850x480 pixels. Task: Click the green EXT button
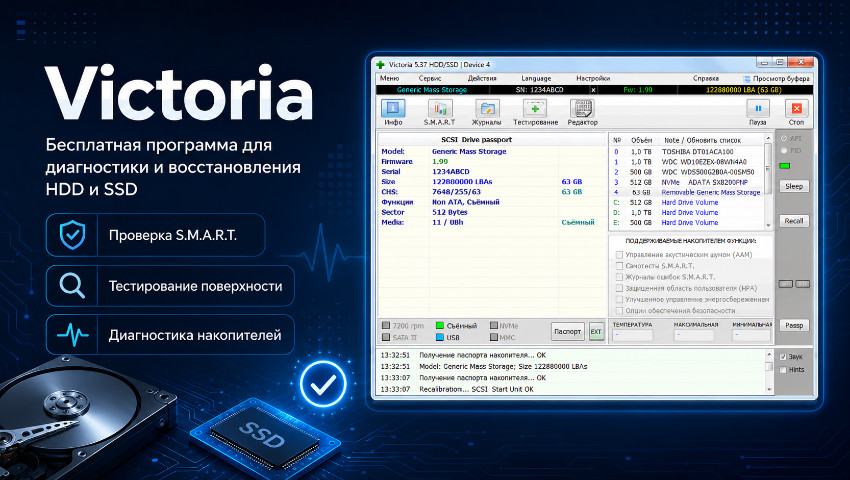596,331
